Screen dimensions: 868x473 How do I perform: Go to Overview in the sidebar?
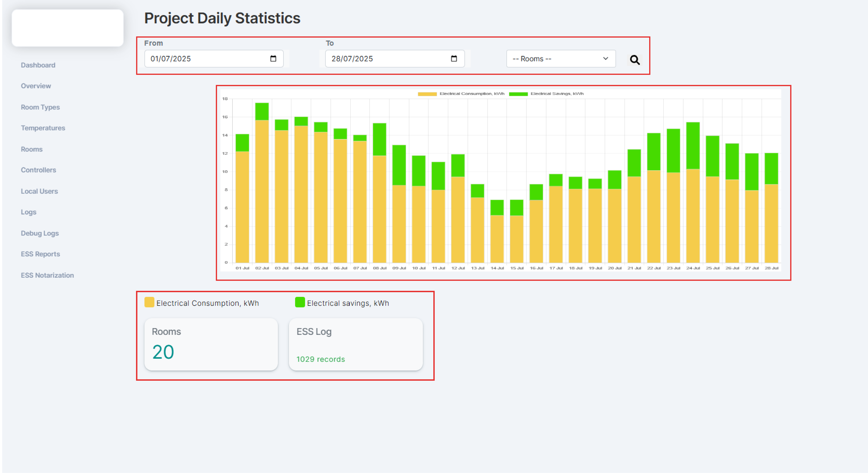point(36,86)
